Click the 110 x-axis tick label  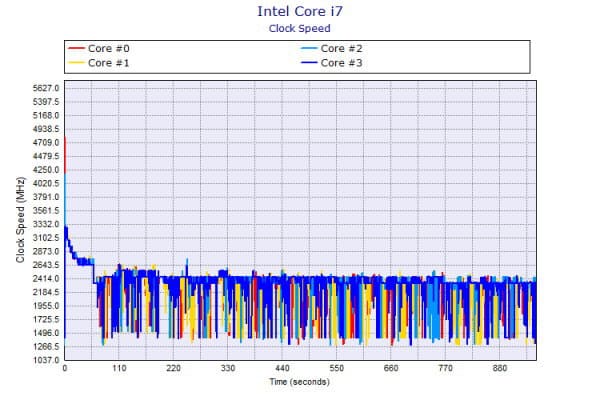pyautogui.click(x=119, y=368)
